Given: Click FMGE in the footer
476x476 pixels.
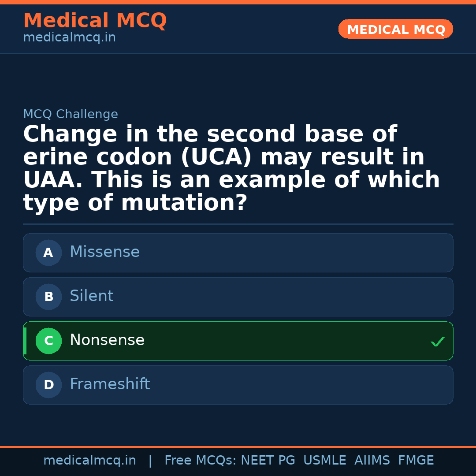Looking at the screenshot, I should click(x=416, y=461).
